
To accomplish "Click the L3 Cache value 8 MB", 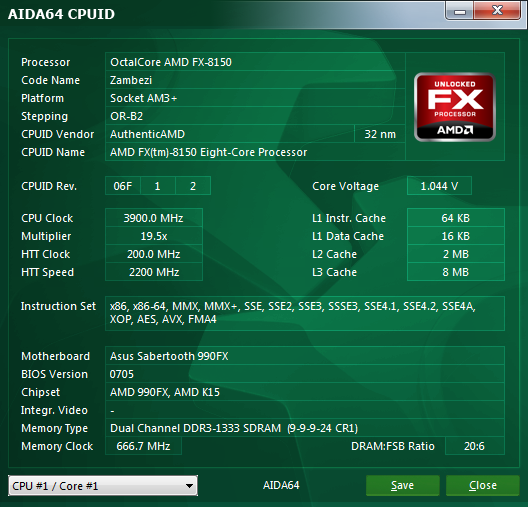I will coord(456,272).
